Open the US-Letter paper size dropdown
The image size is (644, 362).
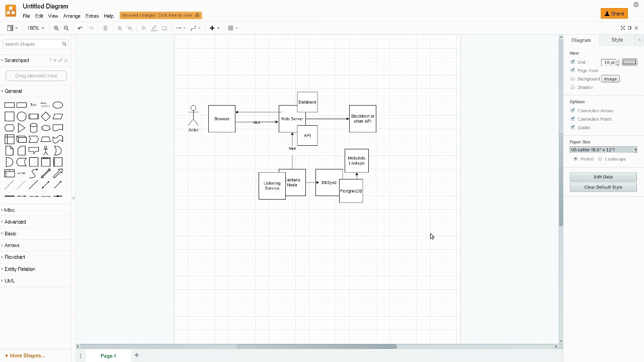click(603, 150)
